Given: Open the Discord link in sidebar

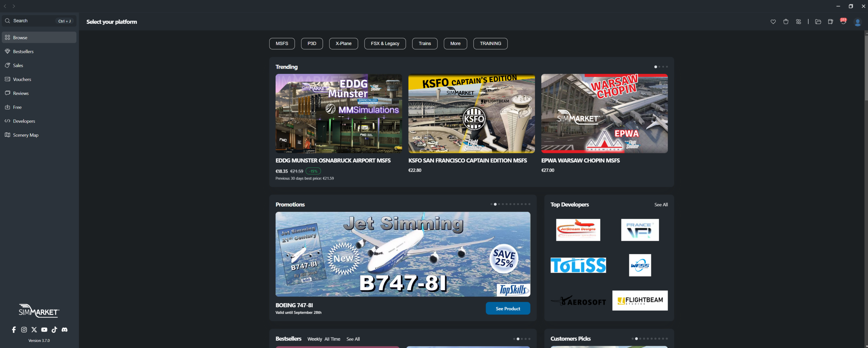Looking at the screenshot, I should pos(64,330).
